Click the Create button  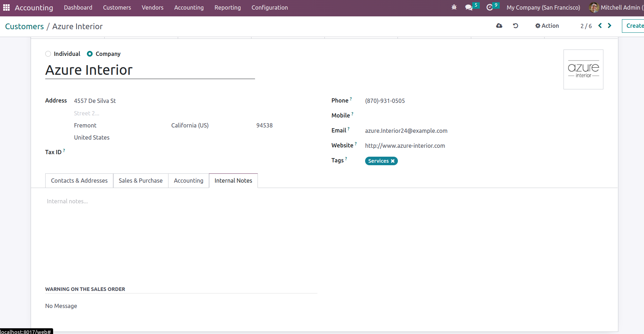tap(633, 26)
